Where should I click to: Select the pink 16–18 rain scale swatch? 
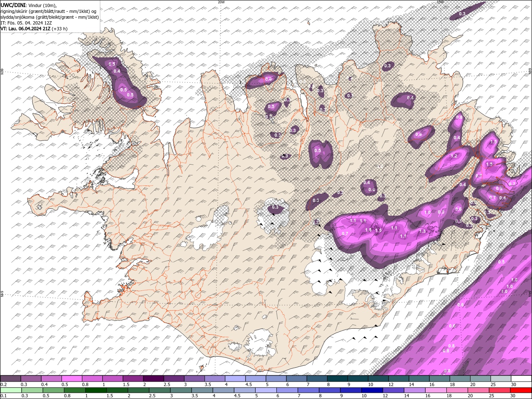coord(436,390)
